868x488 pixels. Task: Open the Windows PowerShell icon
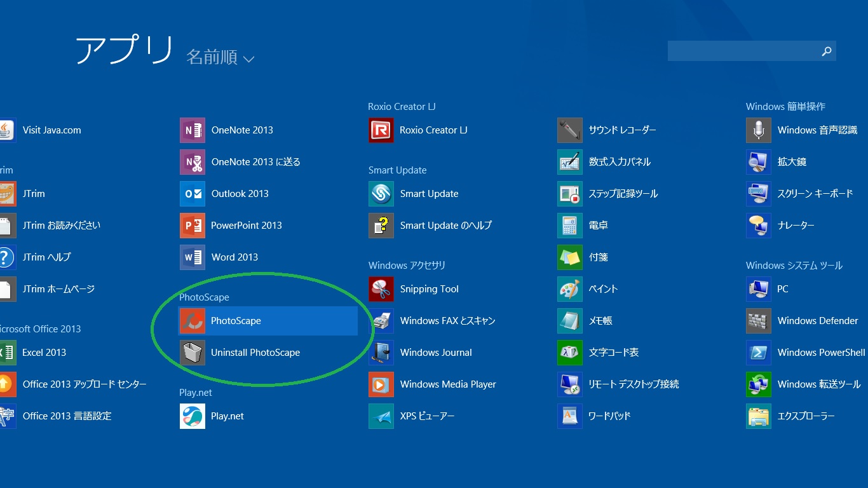759,353
